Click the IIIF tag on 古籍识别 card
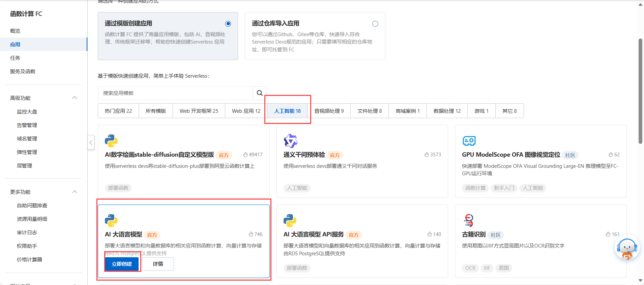Viewport: 644px width, 285px height. (x=487, y=268)
